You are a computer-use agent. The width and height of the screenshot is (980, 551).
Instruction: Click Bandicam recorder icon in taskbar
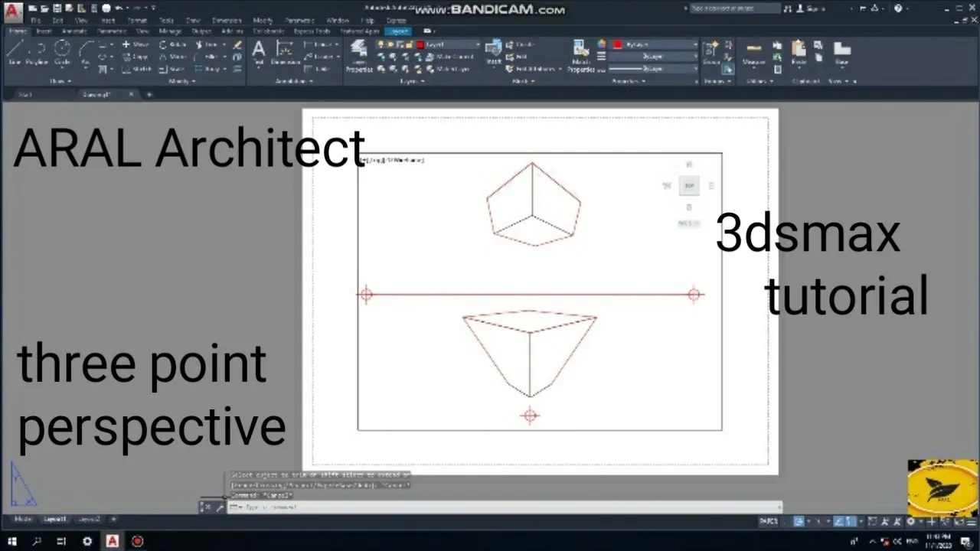coord(137,541)
